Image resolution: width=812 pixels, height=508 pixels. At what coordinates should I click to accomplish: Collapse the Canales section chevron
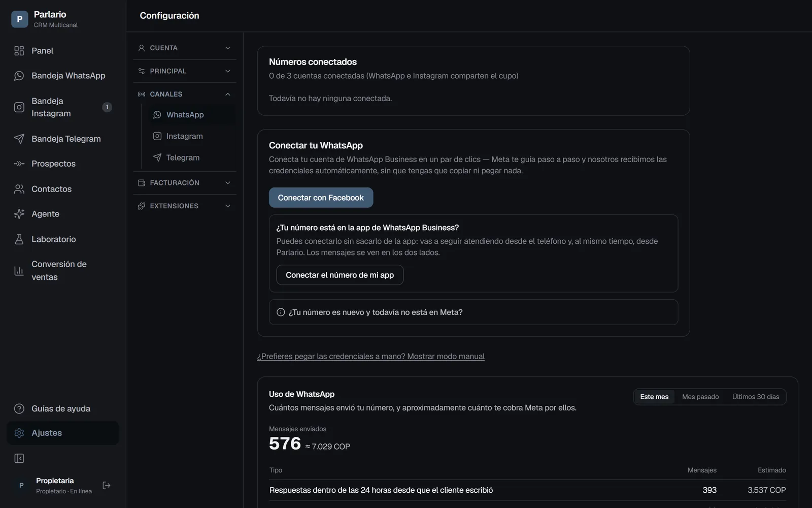coord(228,94)
